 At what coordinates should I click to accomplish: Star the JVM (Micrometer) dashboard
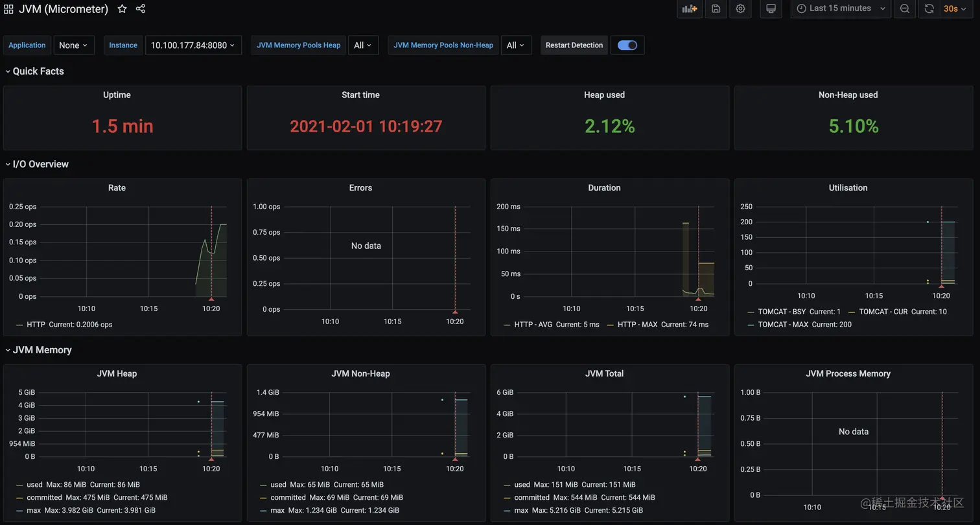coord(122,9)
